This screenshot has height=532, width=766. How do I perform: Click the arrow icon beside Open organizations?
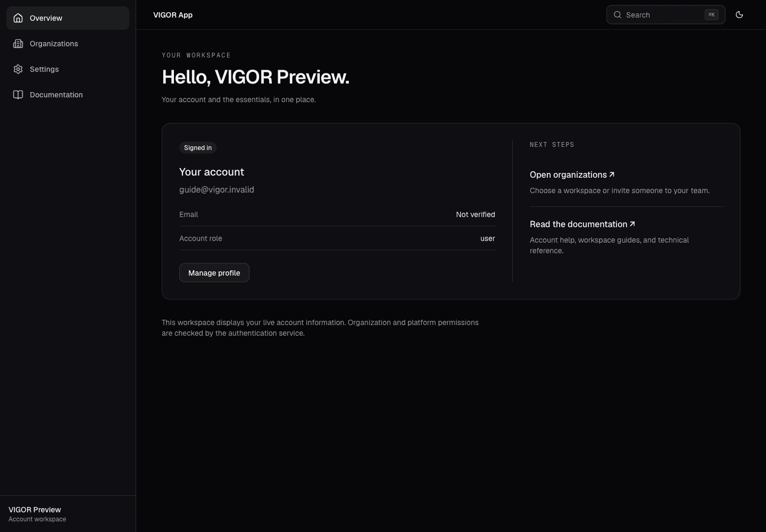click(x=612, y=174)
